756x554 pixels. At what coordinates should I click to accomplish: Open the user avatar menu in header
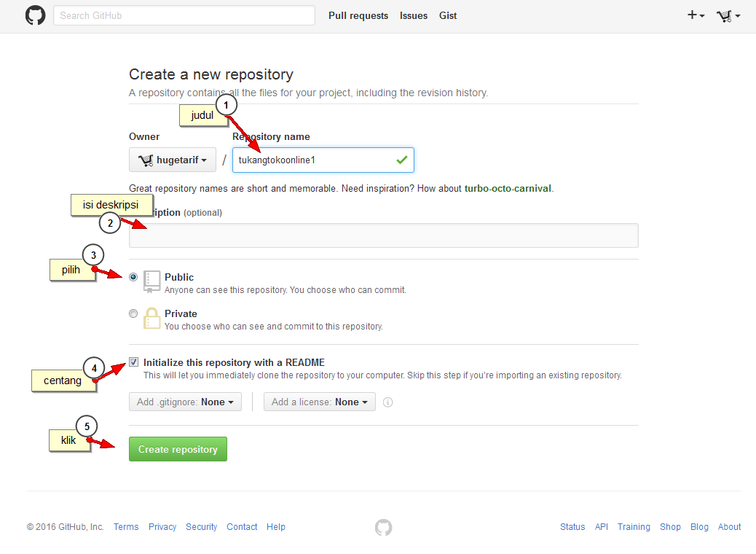click(x=728, y=15)
